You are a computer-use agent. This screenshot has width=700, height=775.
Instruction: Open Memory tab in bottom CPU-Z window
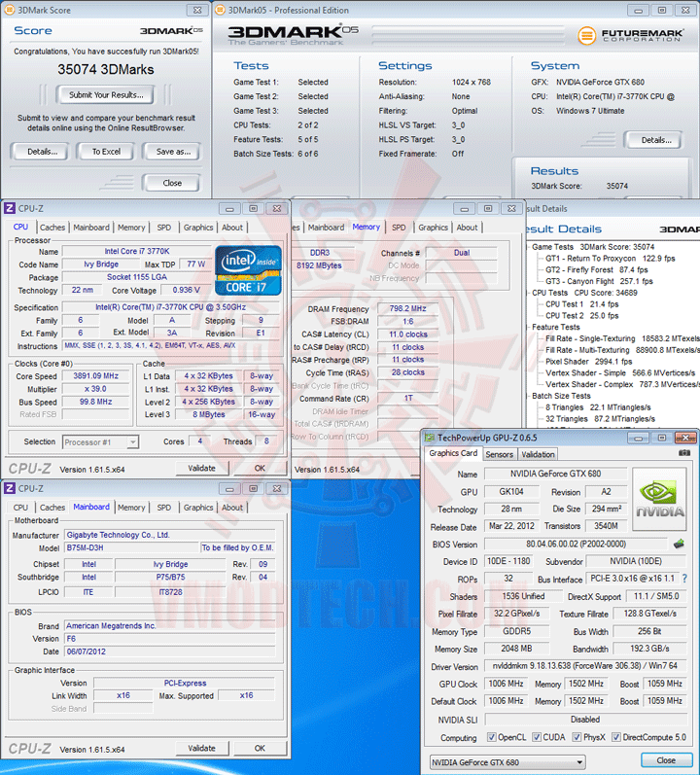pos(131,508)
